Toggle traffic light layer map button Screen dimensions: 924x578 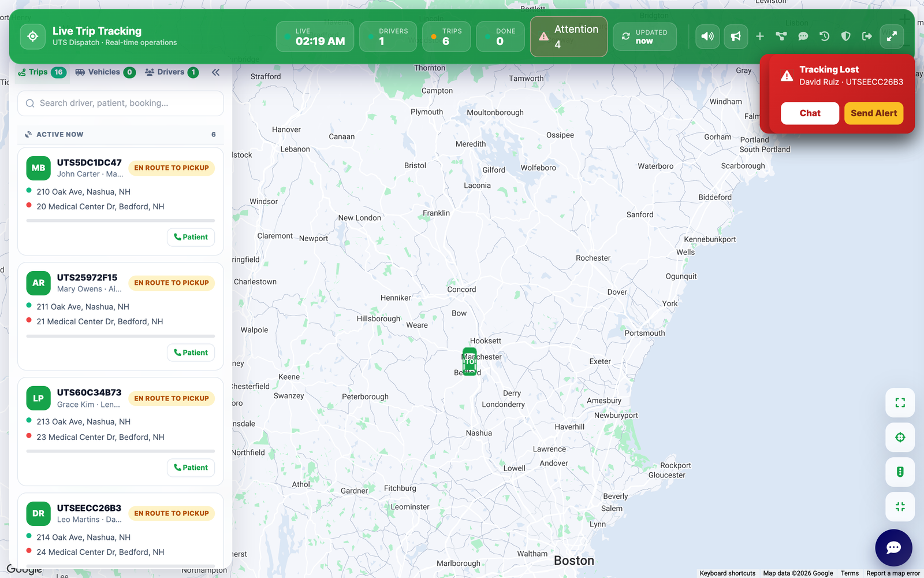click(x=900, y=472)
